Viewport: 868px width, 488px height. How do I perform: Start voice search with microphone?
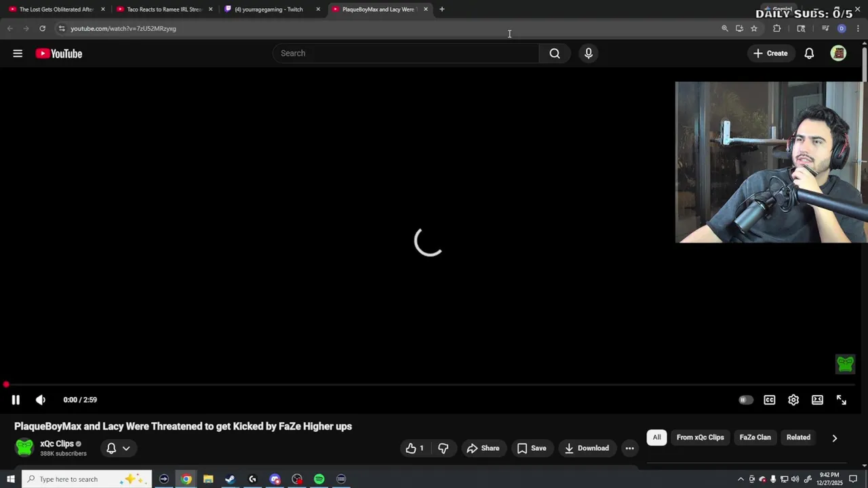tap(589, 54)
